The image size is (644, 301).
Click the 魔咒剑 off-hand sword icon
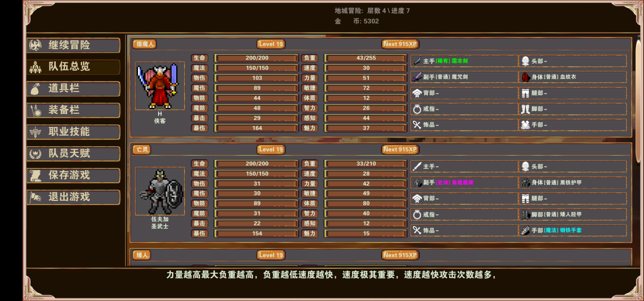pos(417,77)
